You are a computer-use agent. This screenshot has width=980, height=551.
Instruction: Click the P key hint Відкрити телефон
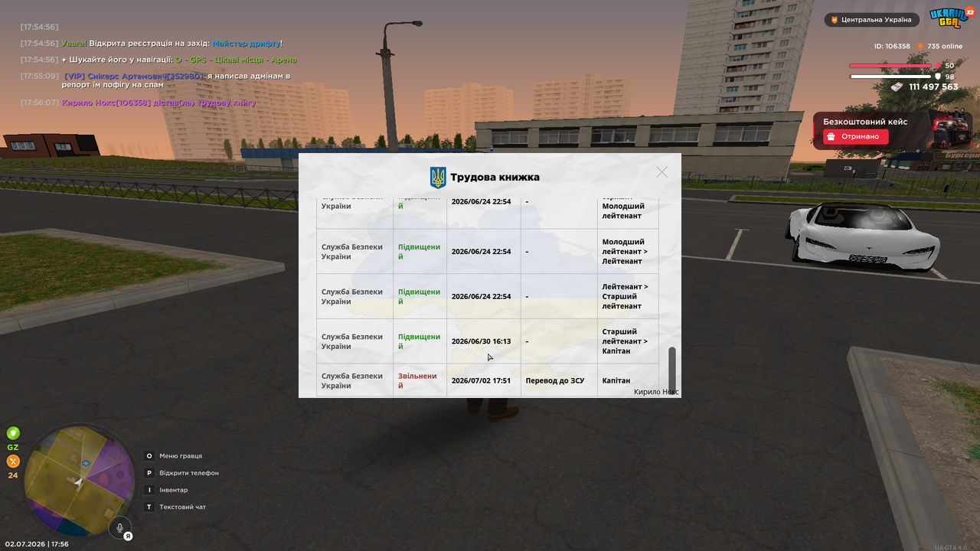click(149, 473)
